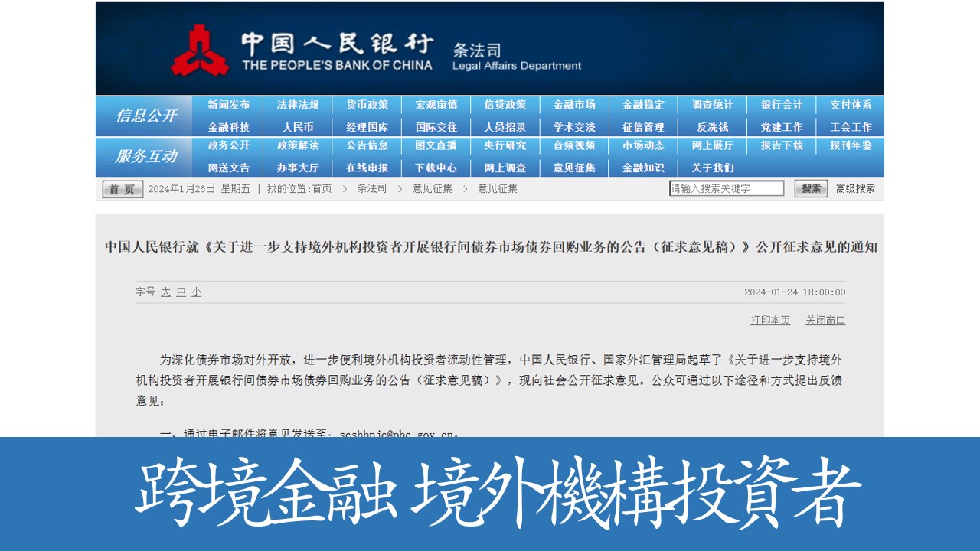Open the 法律法规 menu item
Image resolution: width=980 pixels, height=551 pixels.
pyautogui.click(x=298, y=105)
